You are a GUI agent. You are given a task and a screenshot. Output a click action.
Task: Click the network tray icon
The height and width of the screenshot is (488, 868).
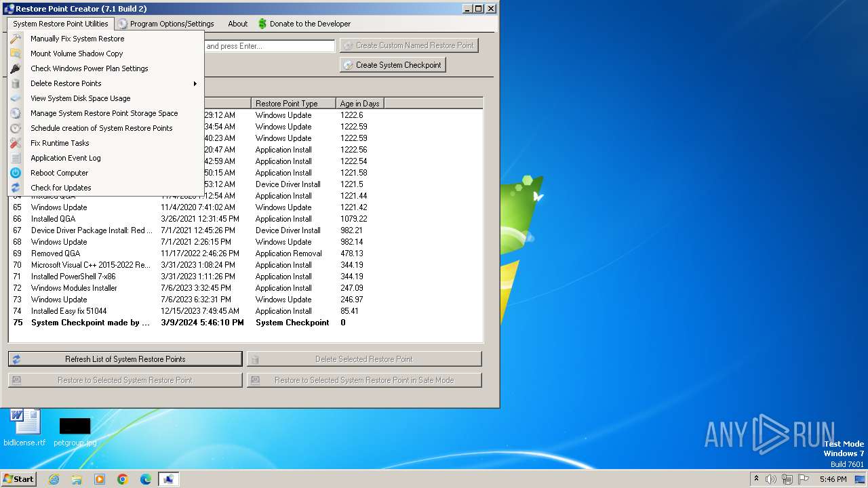[x=787, y=479]
